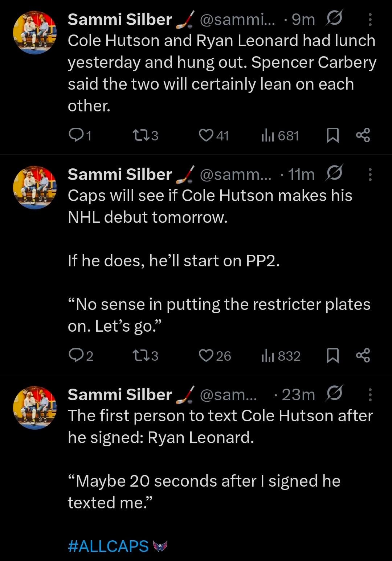Repost the tweet about Hutson and Leonard's lunch

tap(140, 135)
